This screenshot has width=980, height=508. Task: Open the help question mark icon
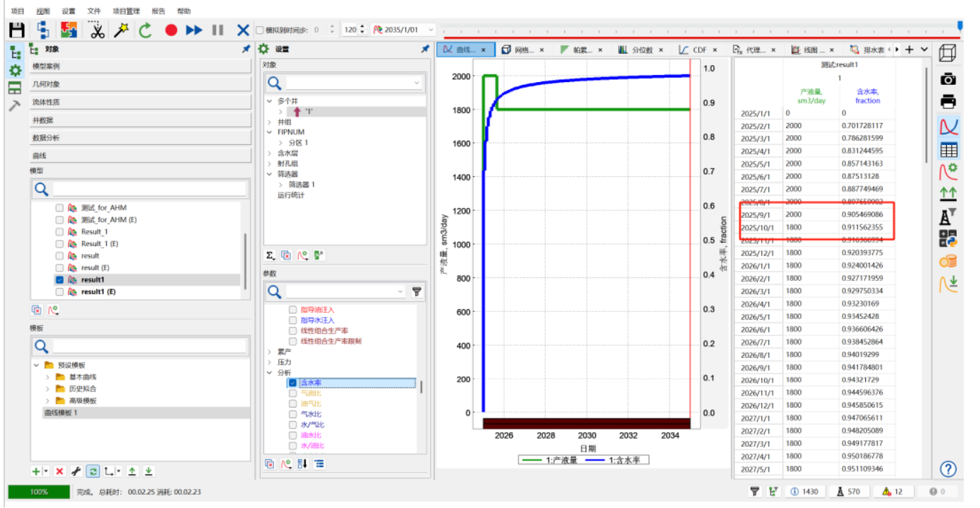pos(948,468)
